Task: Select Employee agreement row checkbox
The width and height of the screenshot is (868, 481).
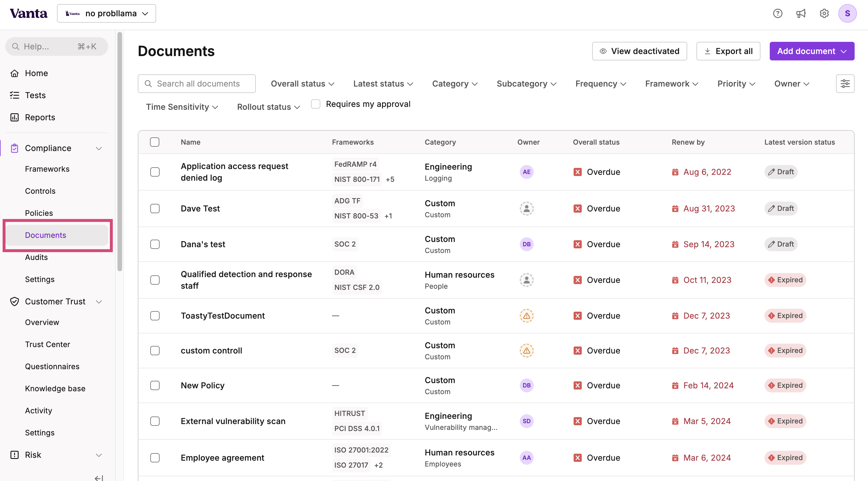Action: pyautogui.click(x=155, y=458)
